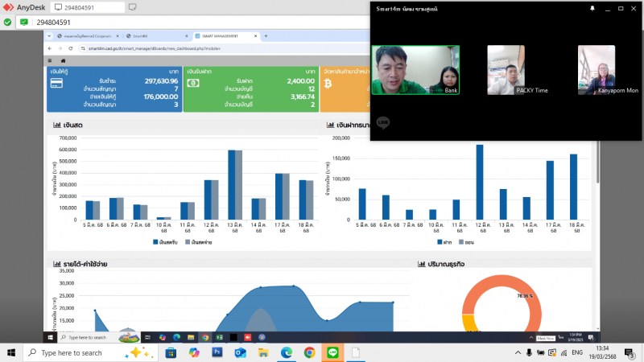Expand the remote browser tab search dropdown

(x=49, y=36)
